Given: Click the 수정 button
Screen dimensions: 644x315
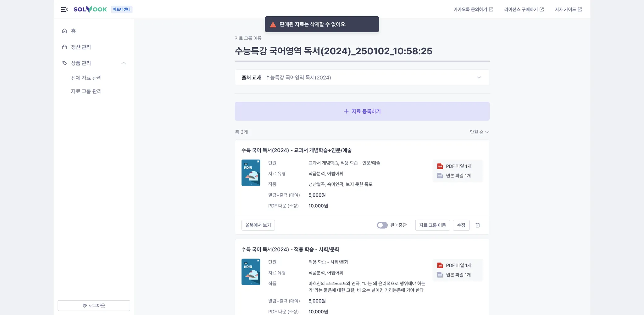Looking at the screenshot, I should 461,225.
